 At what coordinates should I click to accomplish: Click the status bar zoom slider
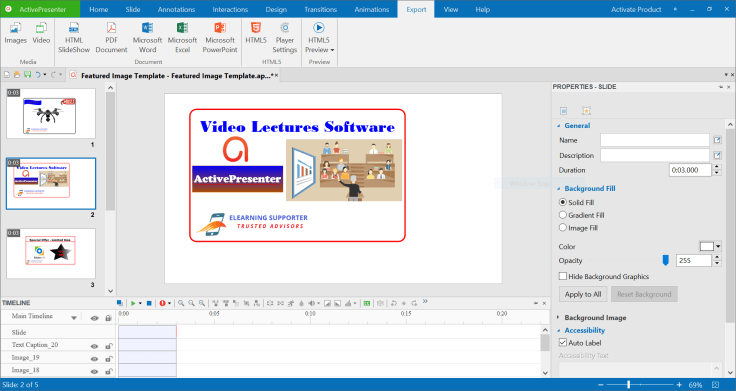point(629,385)
